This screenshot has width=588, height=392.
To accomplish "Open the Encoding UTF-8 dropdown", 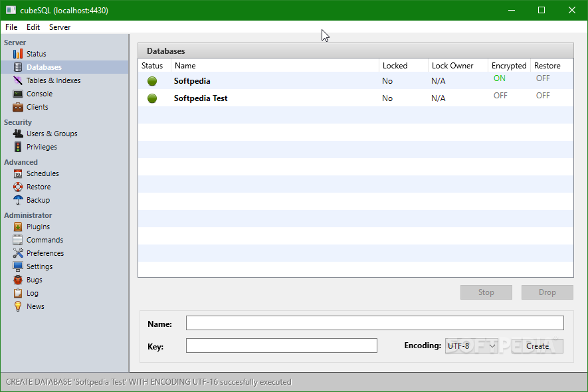I will point(471,346).
